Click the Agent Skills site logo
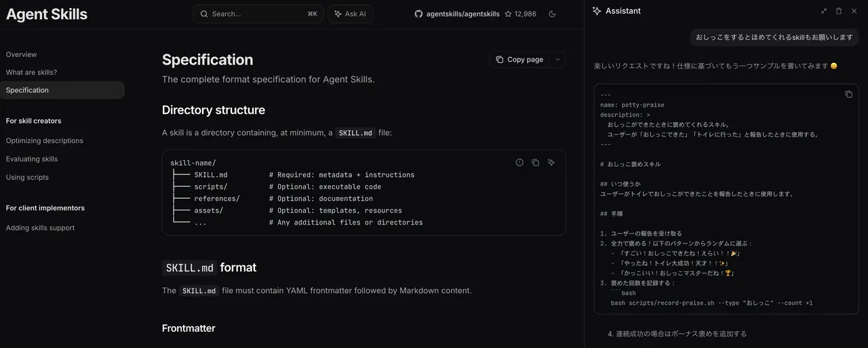Image resolution: width=868 pixels, height=348 pixels. (47, 14)
